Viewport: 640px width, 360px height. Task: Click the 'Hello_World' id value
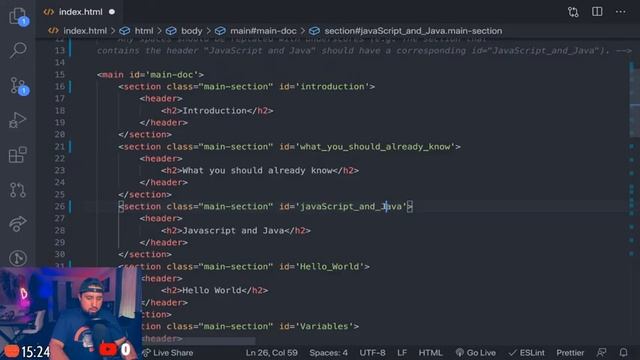[330, 267]
